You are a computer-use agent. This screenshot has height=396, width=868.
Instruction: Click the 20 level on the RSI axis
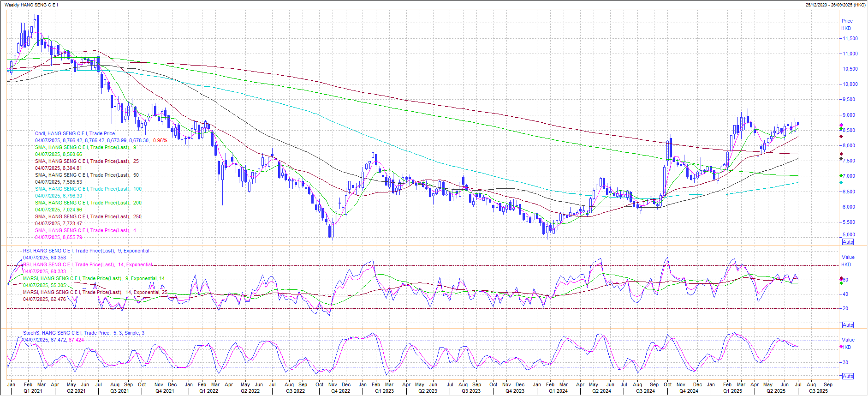(845, 308)
